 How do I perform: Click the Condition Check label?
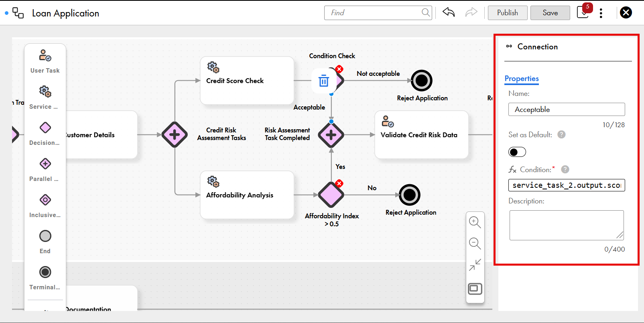click(332, 56)
